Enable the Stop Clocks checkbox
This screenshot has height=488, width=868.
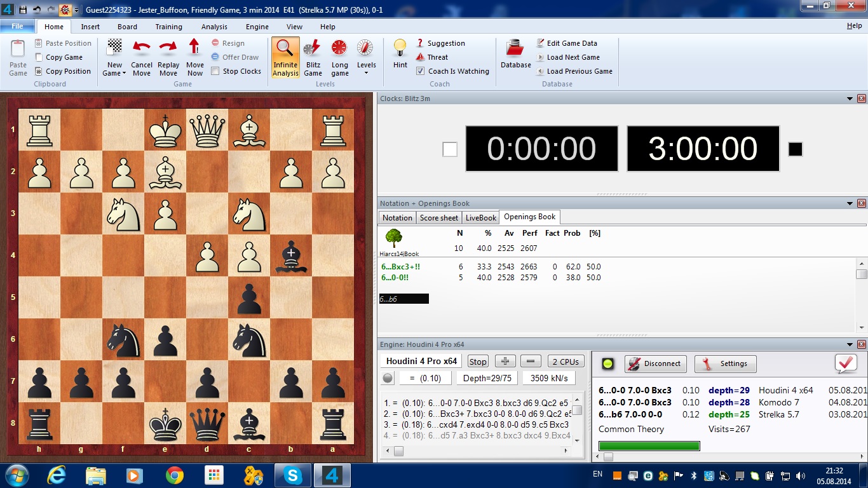pyautogui.click(x=215, y=71)
